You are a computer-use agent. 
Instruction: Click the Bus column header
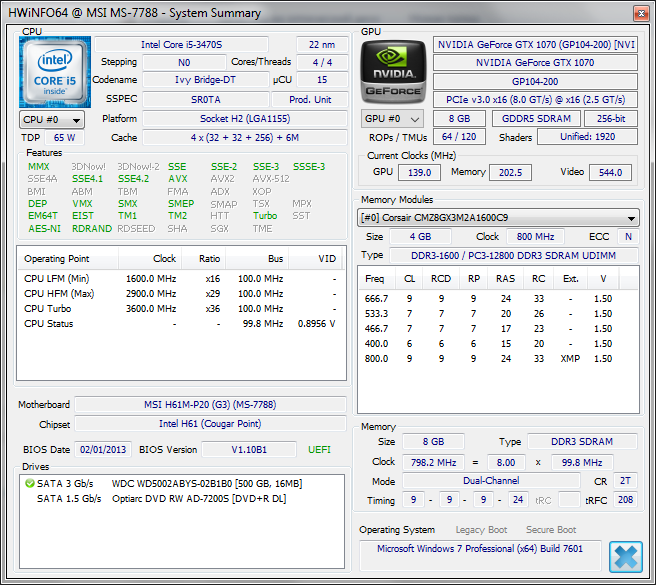click(257, 259)
